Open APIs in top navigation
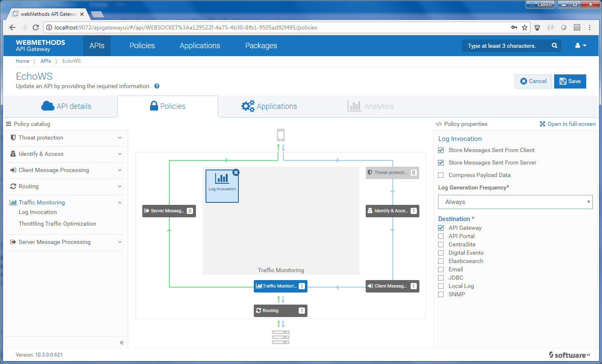Screen dimensions: 602x364 pyautogui.click(x=97, y=46)
